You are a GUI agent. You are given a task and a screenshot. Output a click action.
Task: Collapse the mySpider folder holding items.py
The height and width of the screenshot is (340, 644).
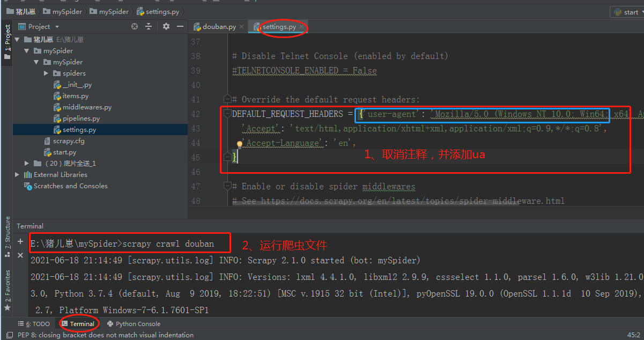point(36,62)
